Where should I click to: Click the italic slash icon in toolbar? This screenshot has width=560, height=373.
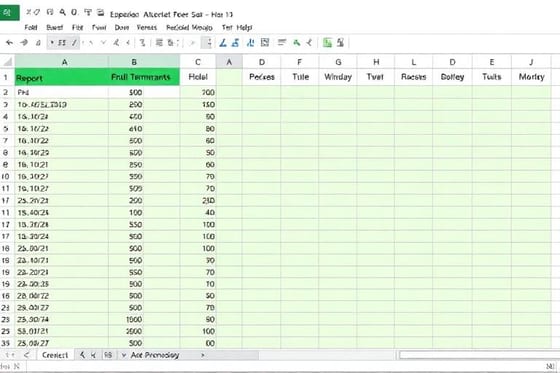click(x=74, y=43)
